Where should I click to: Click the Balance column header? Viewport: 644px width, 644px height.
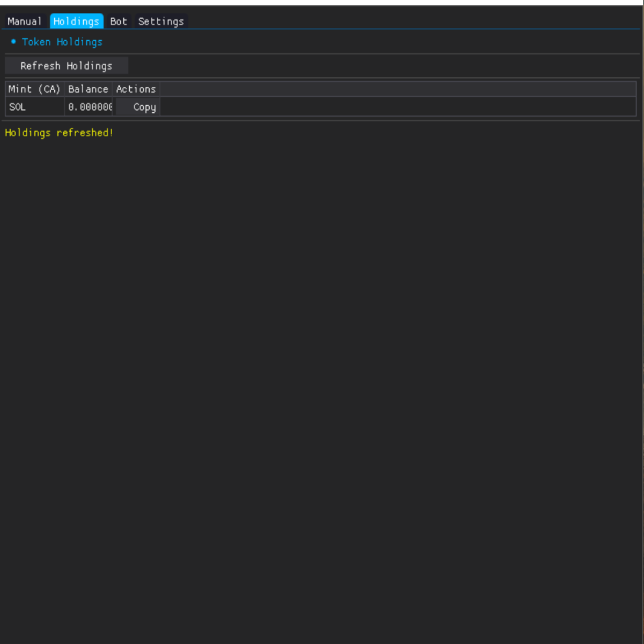point(88,89)
